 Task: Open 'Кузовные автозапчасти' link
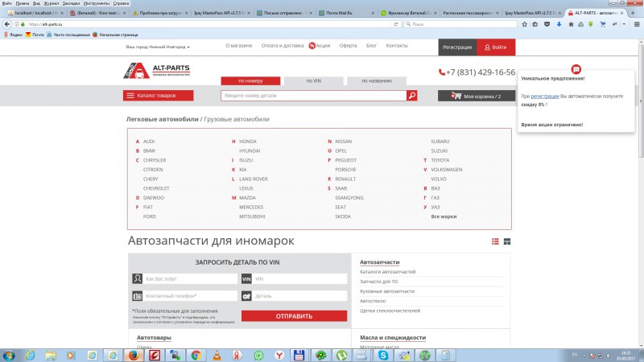click(387, 291)
